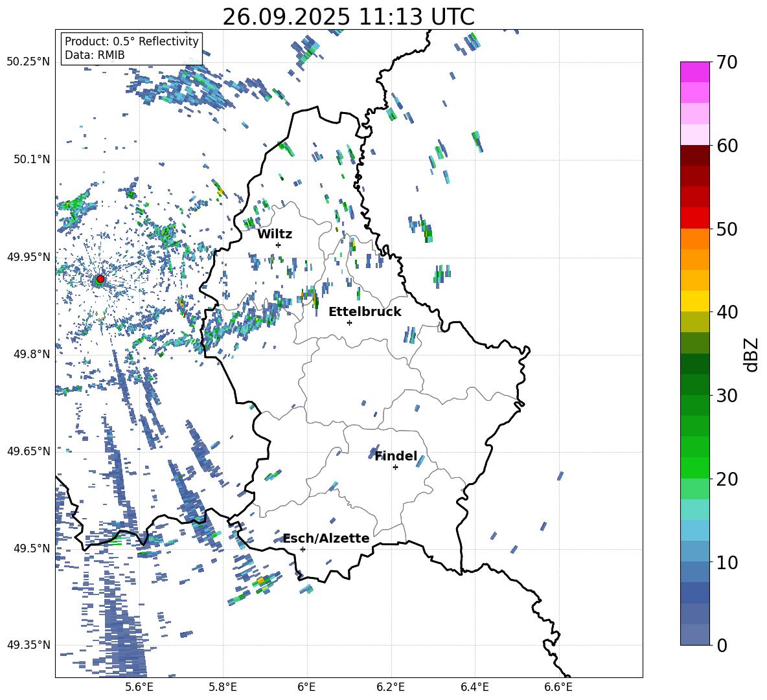Click the 0 tick on colorbar
767x700 pixels.
(x=722, y=645)
